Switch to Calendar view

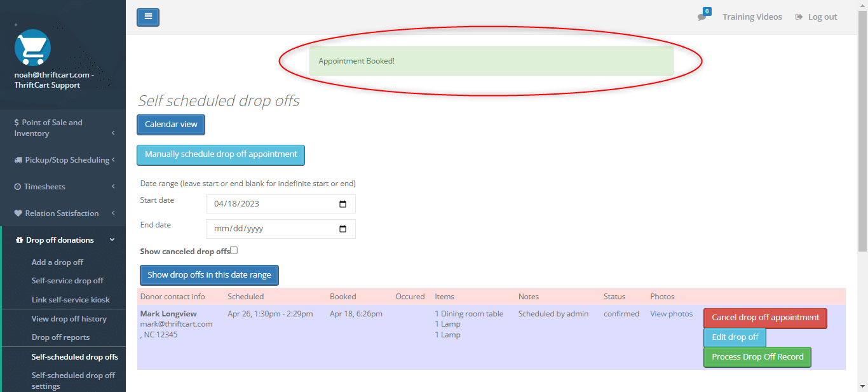[x=171, y=125]
